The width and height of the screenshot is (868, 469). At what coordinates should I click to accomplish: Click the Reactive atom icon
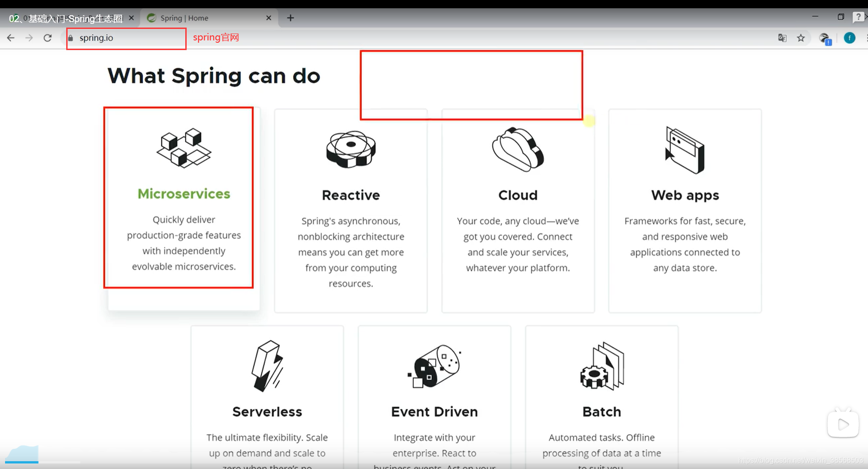coord(351,149)
